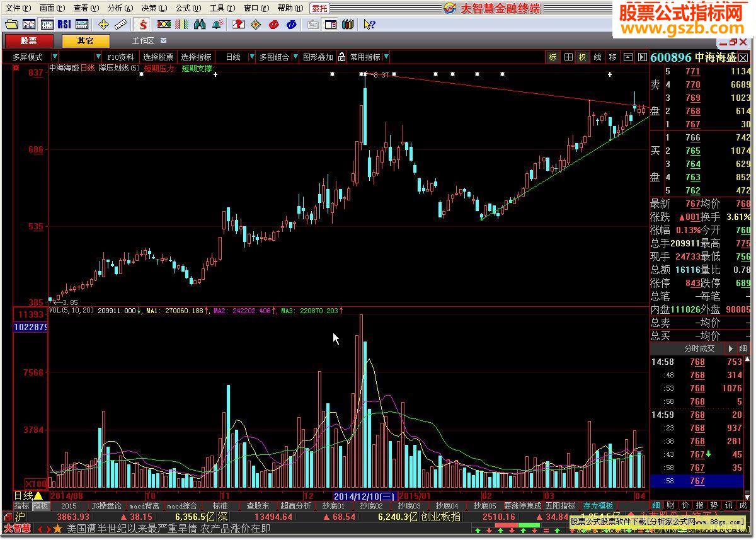Click the 图形叠加 button
Viewport: 756px width, 540px height.
click(318, 57)
